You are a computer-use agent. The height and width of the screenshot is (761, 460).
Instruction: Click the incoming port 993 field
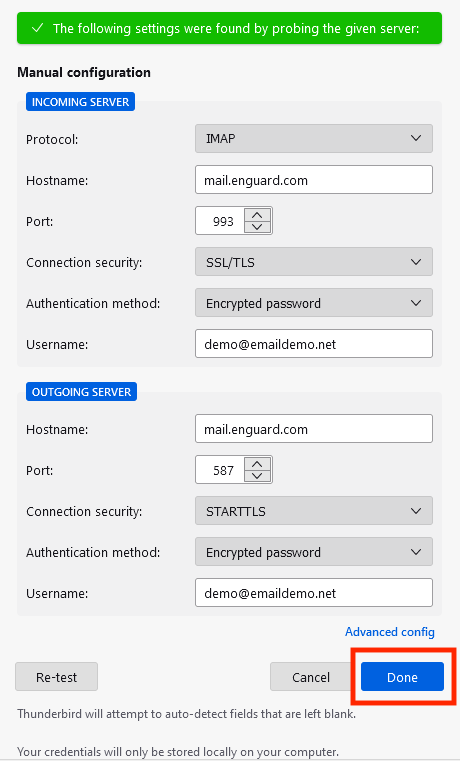221,221
